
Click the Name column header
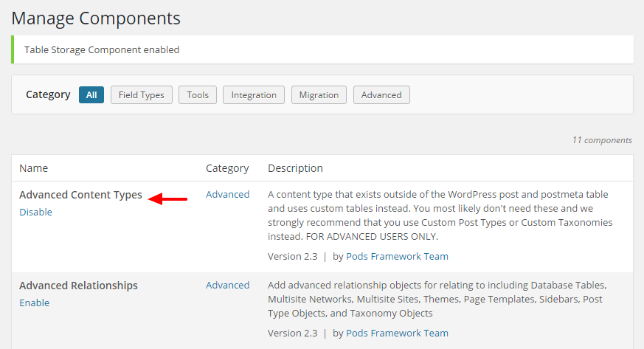tap(33, 168)
